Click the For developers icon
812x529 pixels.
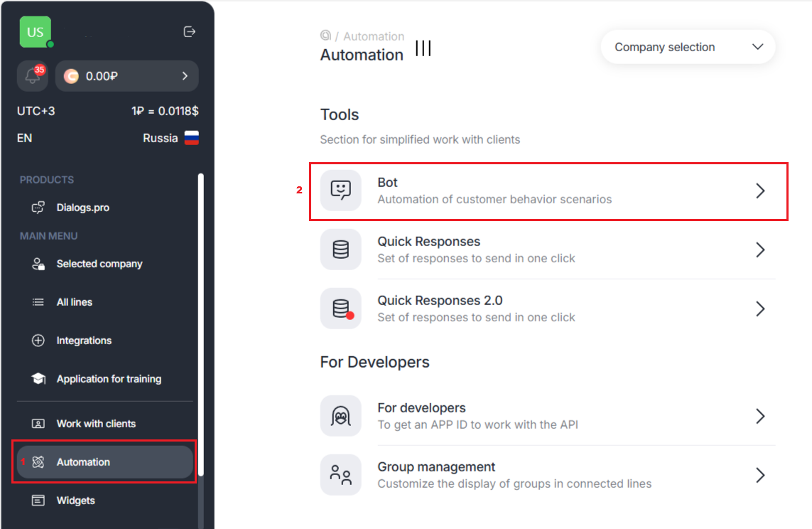pyautogui.click(x=341, y=416)
